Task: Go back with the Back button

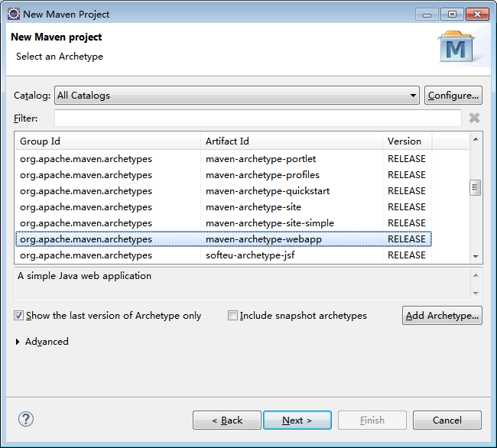Action: pos(227,420)
